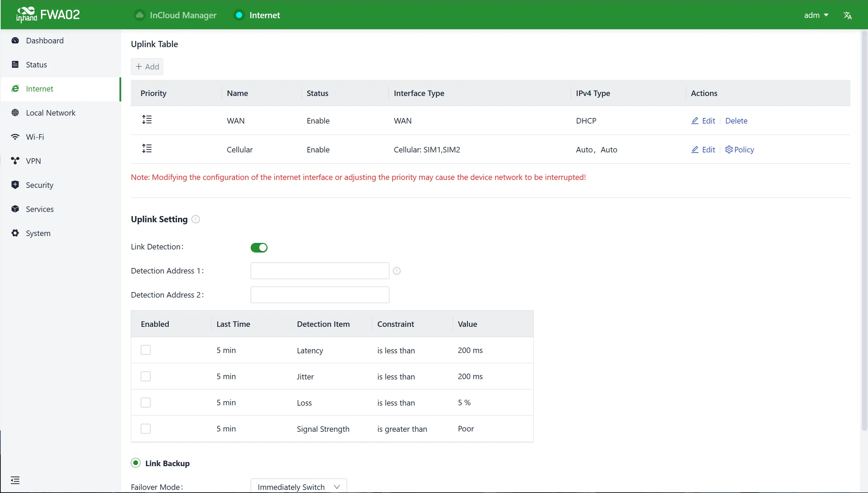Image resolution: width=868 pixels, height=493 pixels.
Task: Click the Detection Address 2 input field
Action: tap(320, 295)
